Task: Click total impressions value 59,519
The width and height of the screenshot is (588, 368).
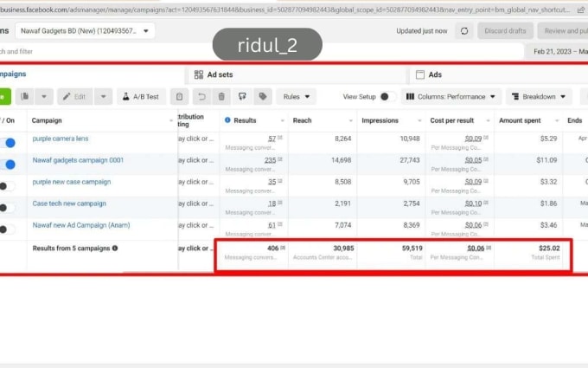Action: pos(412,248)
